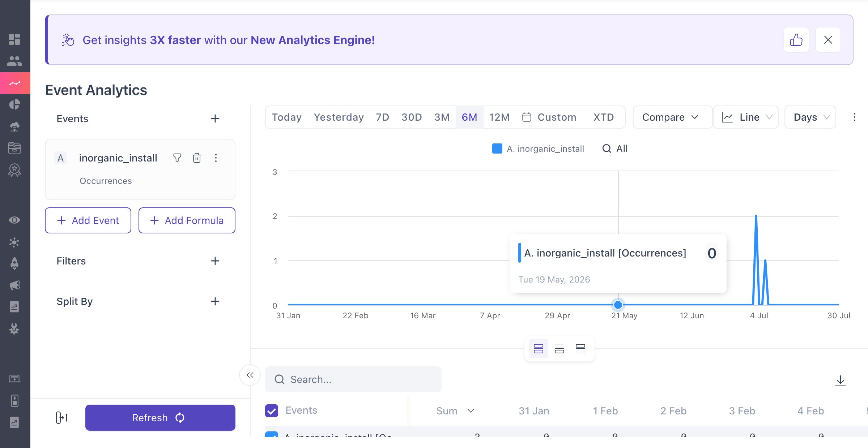Open the bottom chart document icon in sidebar

14,422
